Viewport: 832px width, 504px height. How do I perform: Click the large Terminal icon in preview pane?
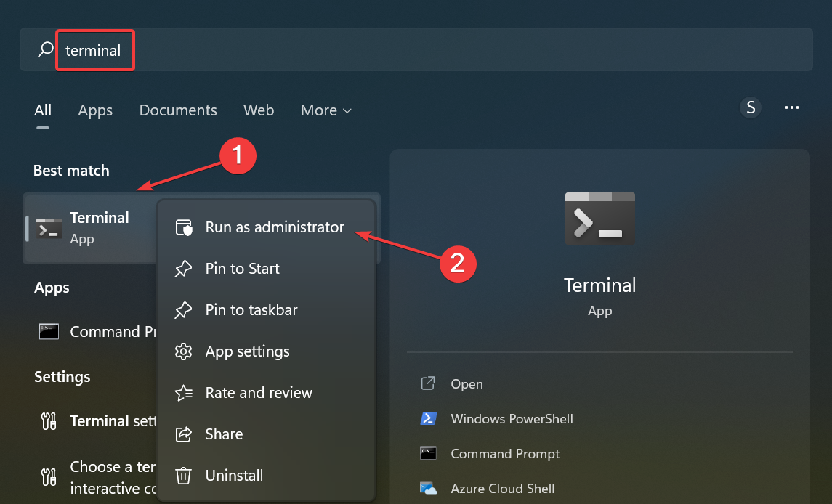point(599,219)
